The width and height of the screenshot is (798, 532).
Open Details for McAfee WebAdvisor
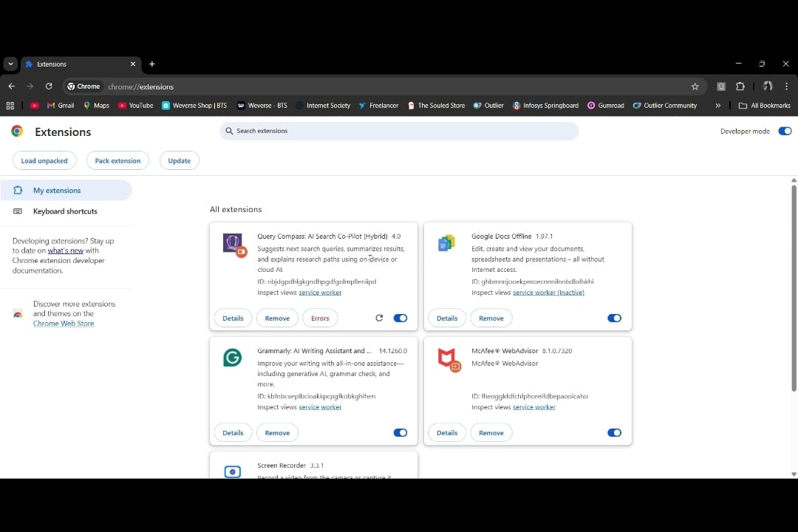point(447,433)
